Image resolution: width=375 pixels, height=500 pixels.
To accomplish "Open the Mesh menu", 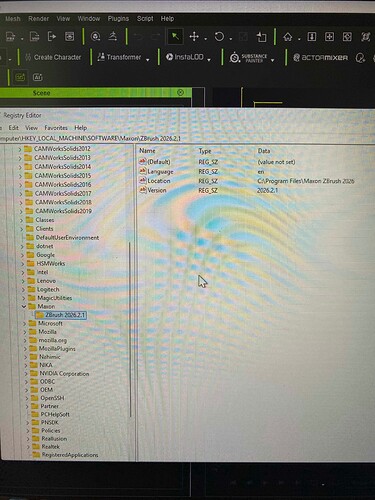I will 13,19.
